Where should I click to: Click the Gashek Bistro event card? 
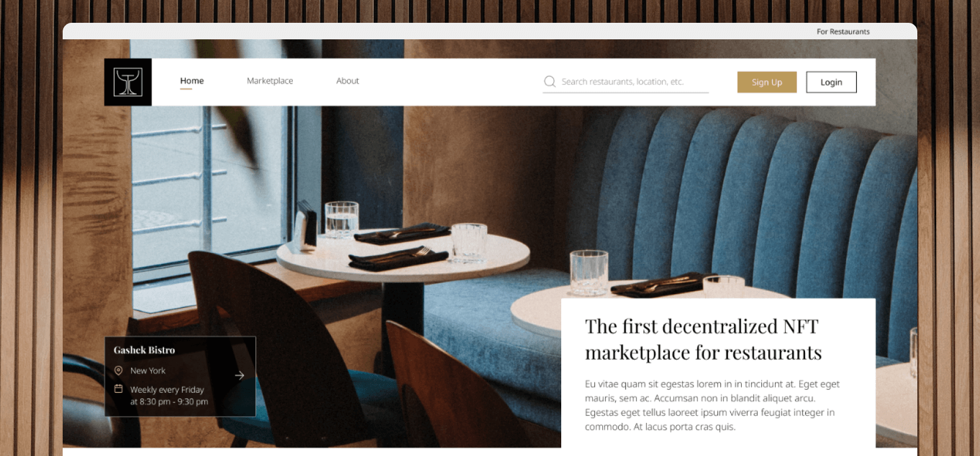[180, 376]
